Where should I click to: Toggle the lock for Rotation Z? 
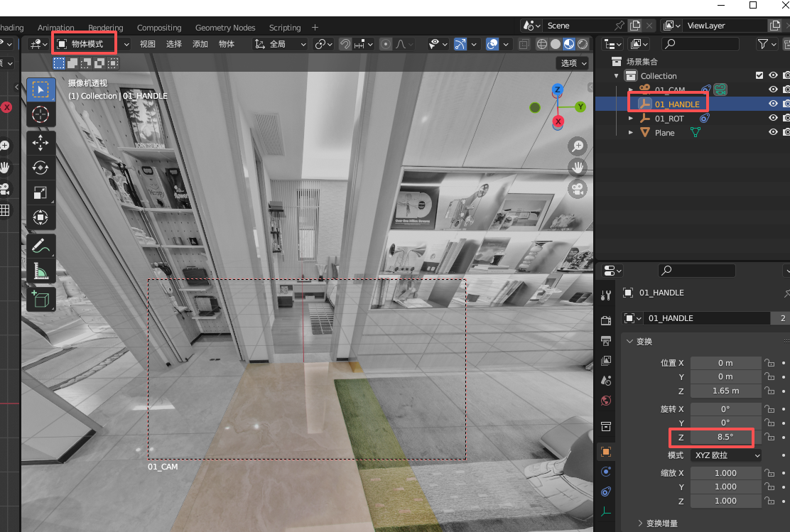point(769,437)
